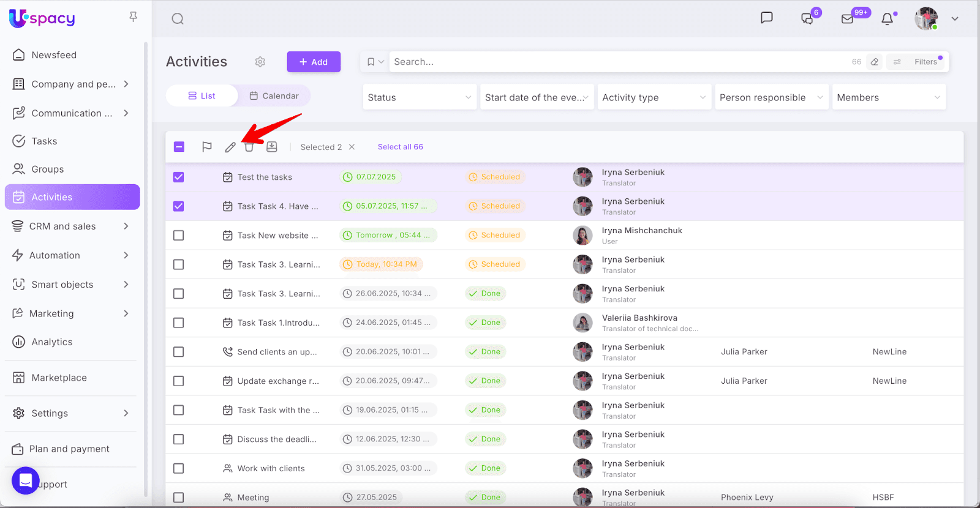This screenshot has width=980, height=508.
Task: Open the Status filter dropdown
Action: coord(420,97)
